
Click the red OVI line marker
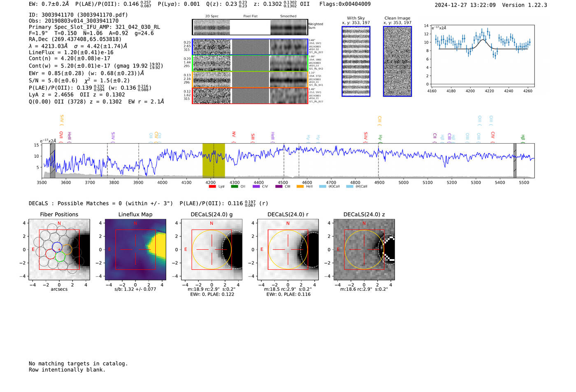61,136
